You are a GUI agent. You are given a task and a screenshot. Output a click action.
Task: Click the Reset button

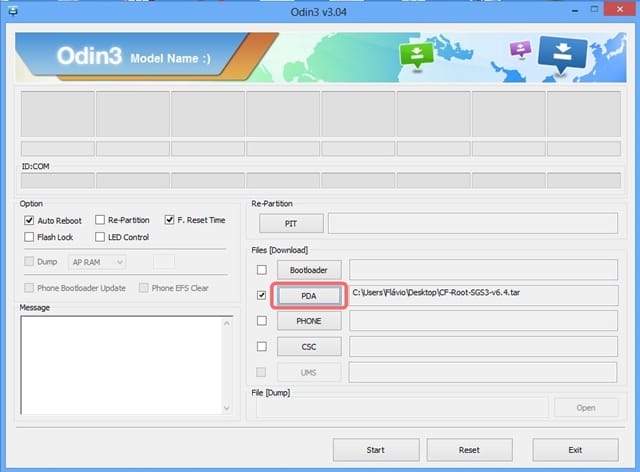pos(469,450)
